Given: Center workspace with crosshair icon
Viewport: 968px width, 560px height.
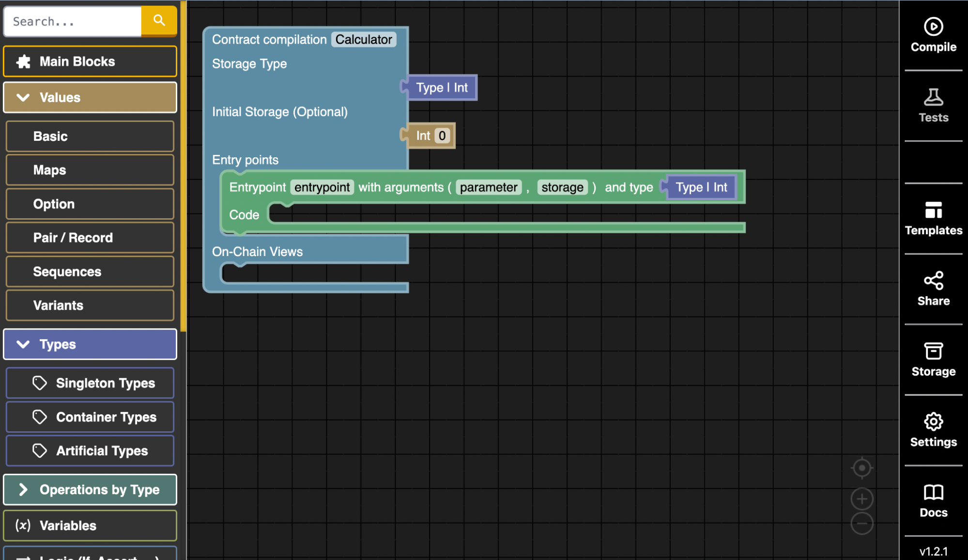Looking at the screenshot, I should point(862,468).
